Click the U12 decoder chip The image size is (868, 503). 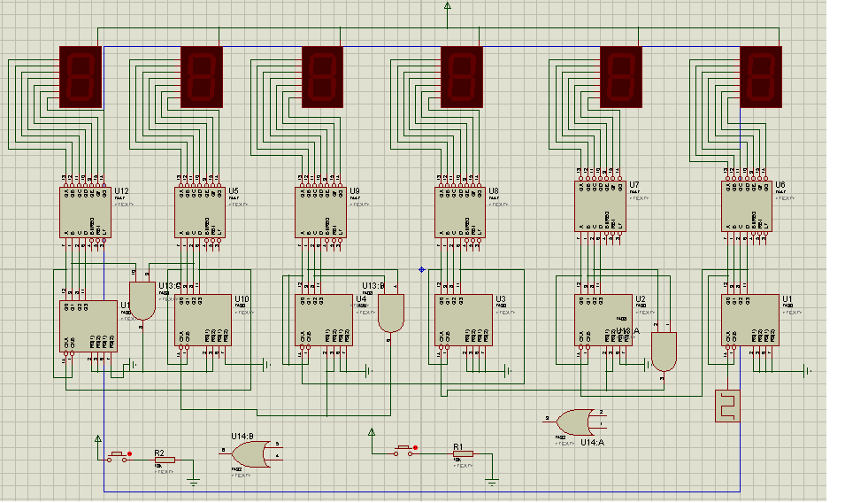(85, 212)
